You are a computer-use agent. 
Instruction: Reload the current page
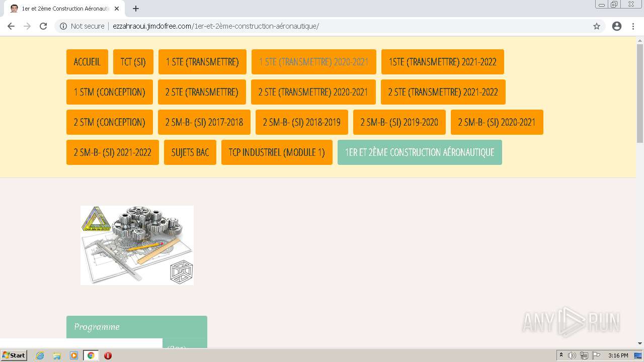pos(43,26)
